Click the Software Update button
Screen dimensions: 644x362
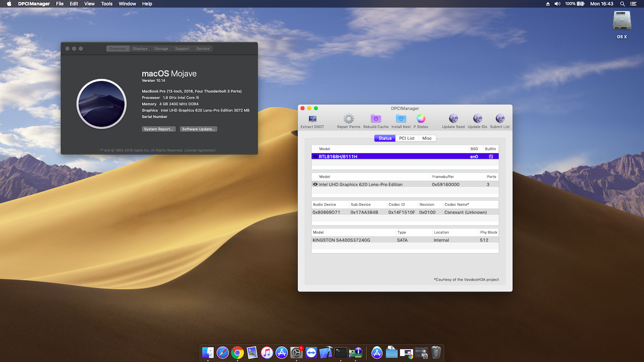198,129
